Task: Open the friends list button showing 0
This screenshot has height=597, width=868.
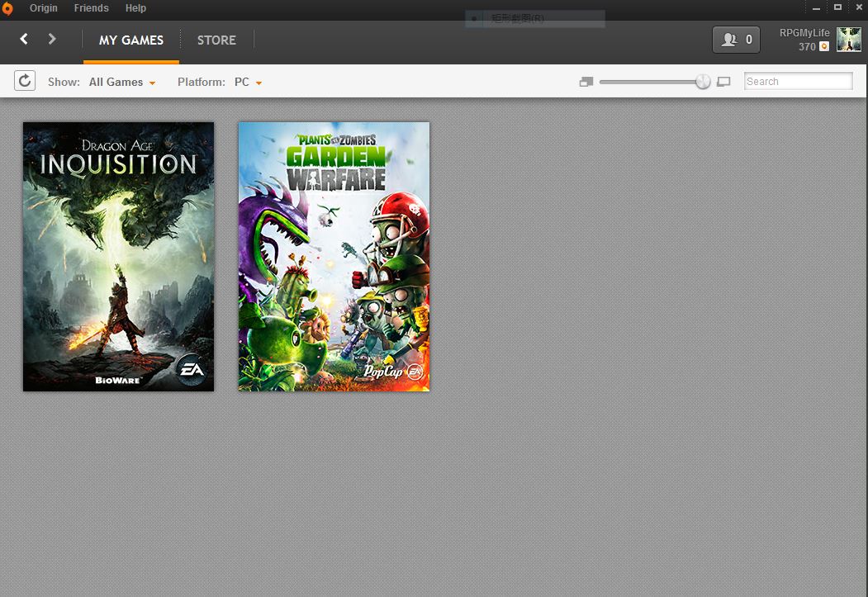Action: pyautogui.click(x=736, y=40)
